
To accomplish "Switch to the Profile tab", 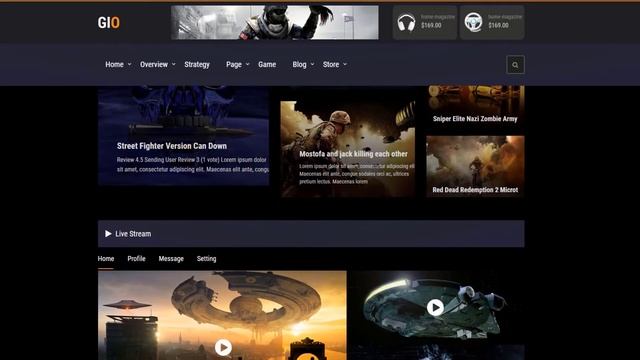I will pos(136,259).
